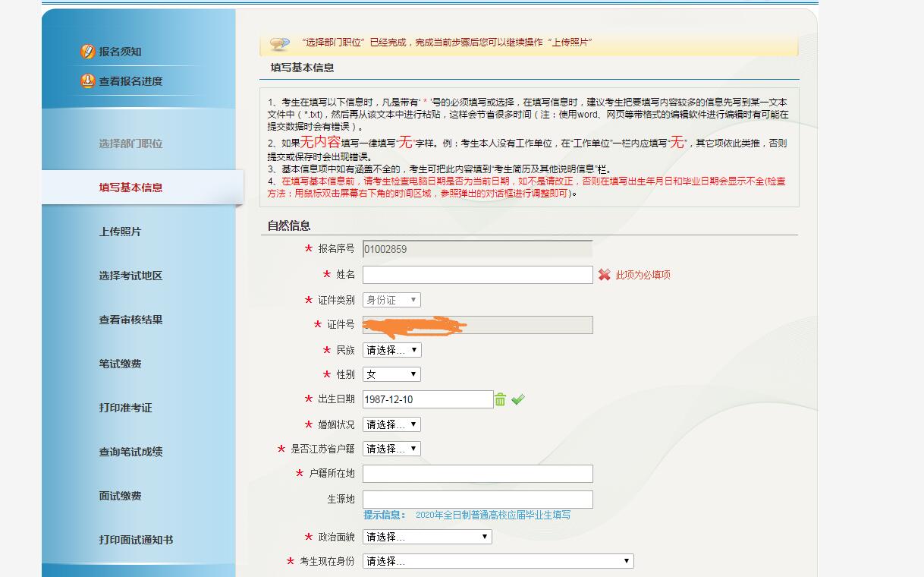This screenshot has width=924, height=577.
Task: Go to 选择部门职位 step
Action: point(130,143)
